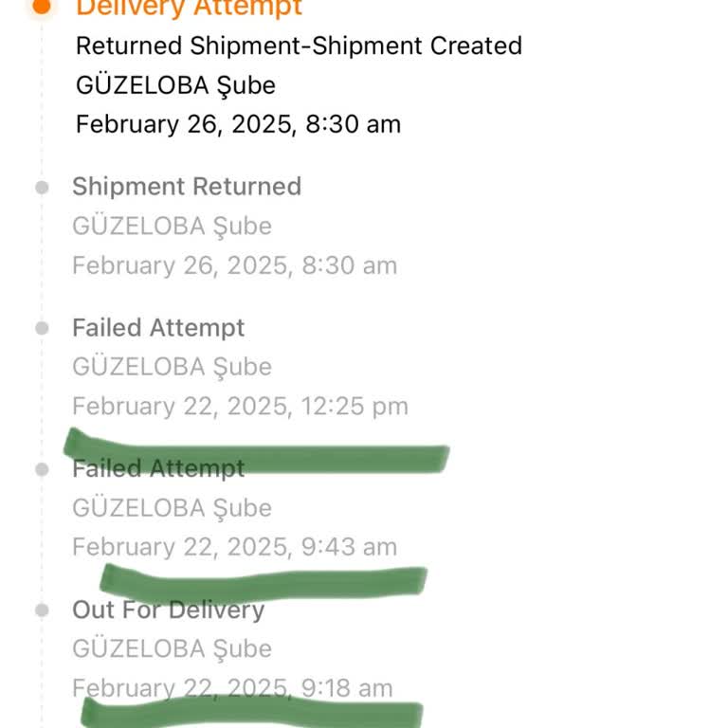Tap the Failed Attempt title crossed by green scribble
This screenshot has width=728, height=728.
click(x=158, y=468)
